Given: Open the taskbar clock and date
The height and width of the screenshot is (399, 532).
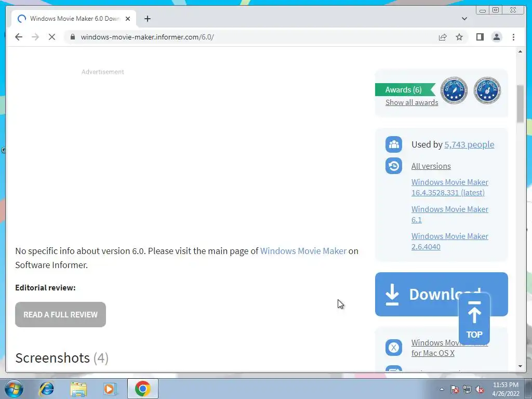Looking at the screenshot, I should tap(506, 389).
